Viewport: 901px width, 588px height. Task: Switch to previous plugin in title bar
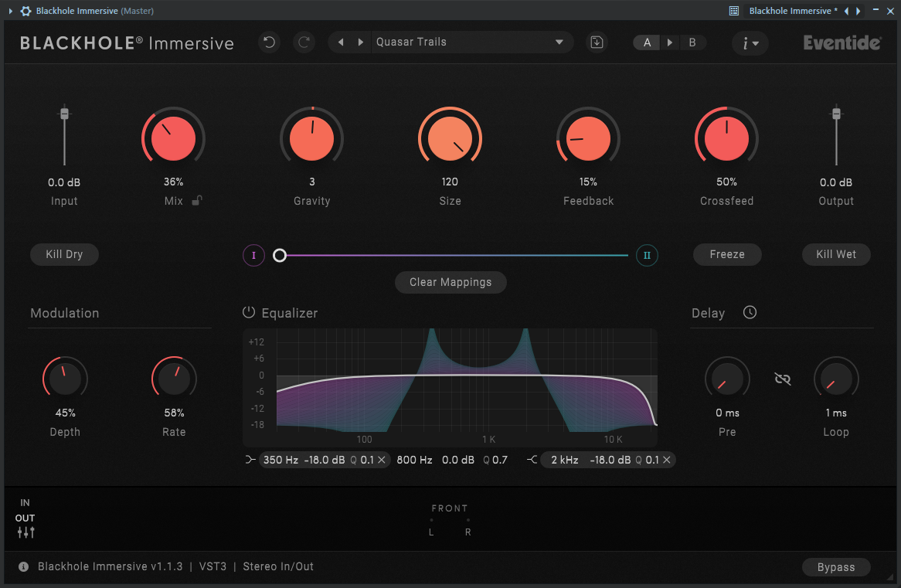(846, 11)
